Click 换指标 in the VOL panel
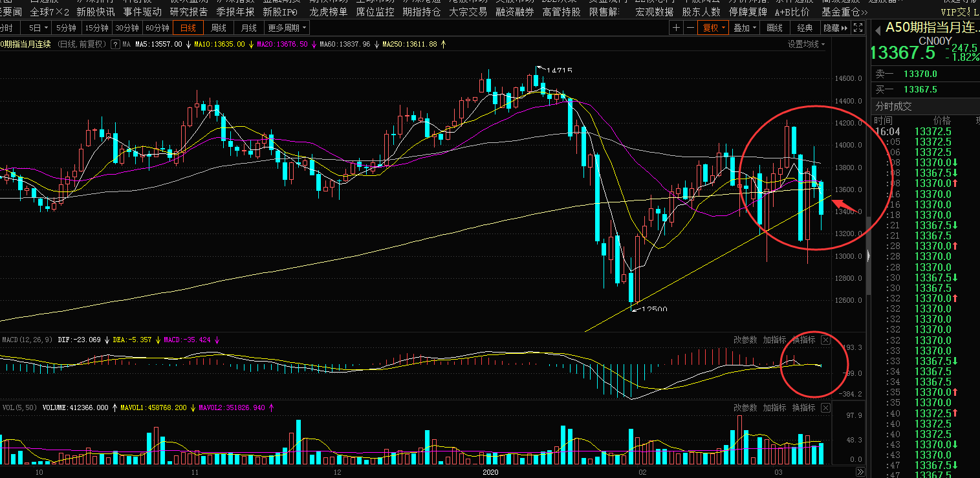Image resolution: width=980 pixels, height=478 pixels. click(804, 407)
